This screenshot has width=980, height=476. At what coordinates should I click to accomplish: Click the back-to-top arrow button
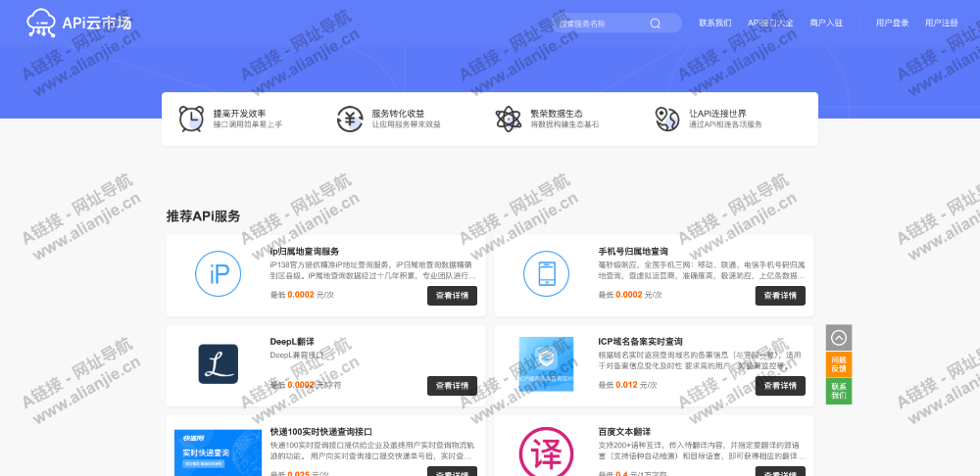coord(839,338)
